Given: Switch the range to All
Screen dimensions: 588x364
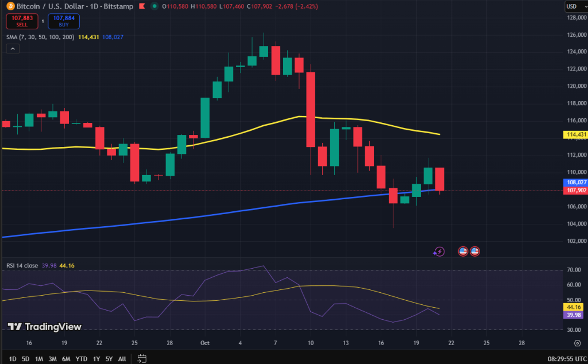Looking at the screenshot, I should [122, 359].
